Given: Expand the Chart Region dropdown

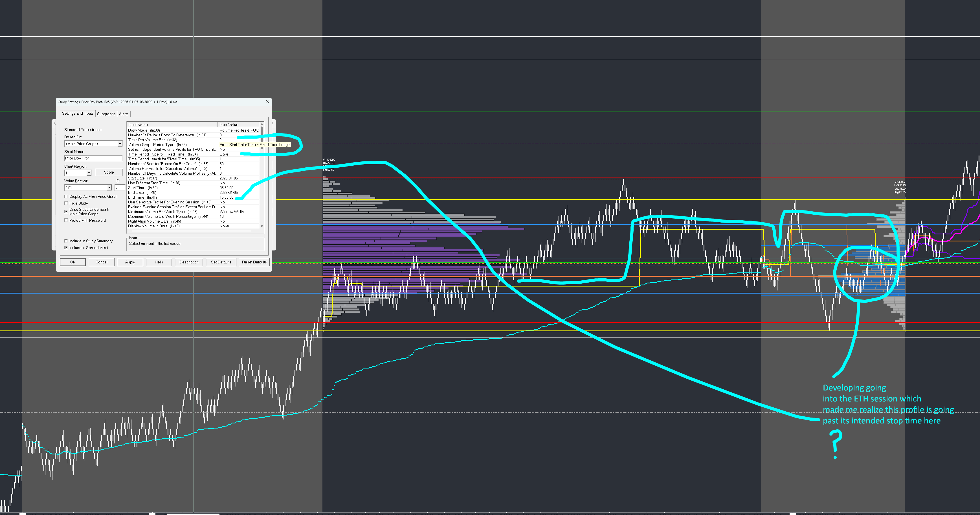Looking at the screenshot, I should (x=89, y=173).
